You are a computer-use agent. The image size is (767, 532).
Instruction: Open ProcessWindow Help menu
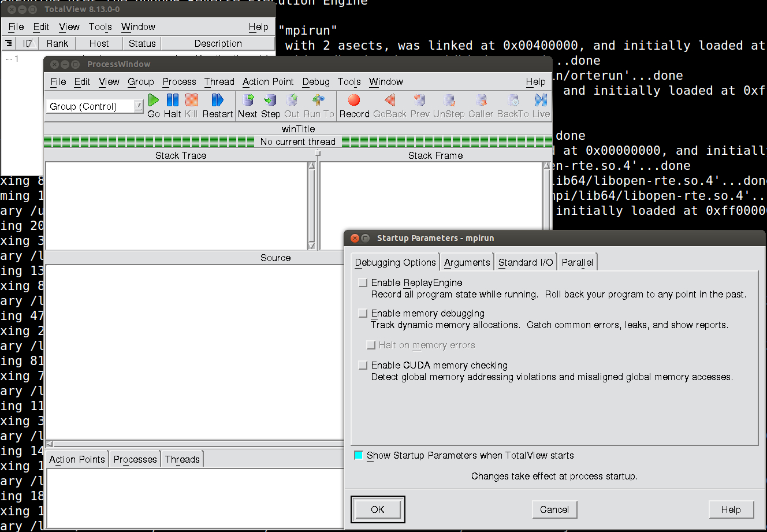[535, 81]
